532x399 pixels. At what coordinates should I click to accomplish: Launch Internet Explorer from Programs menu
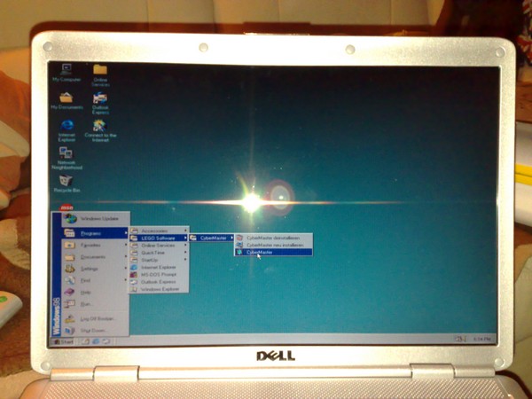tap(159, 268)
